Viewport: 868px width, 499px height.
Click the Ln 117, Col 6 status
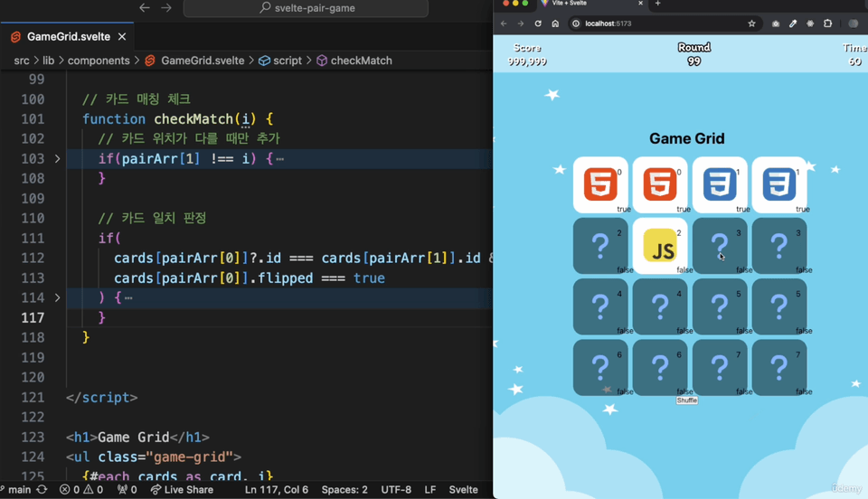point(277,490)
